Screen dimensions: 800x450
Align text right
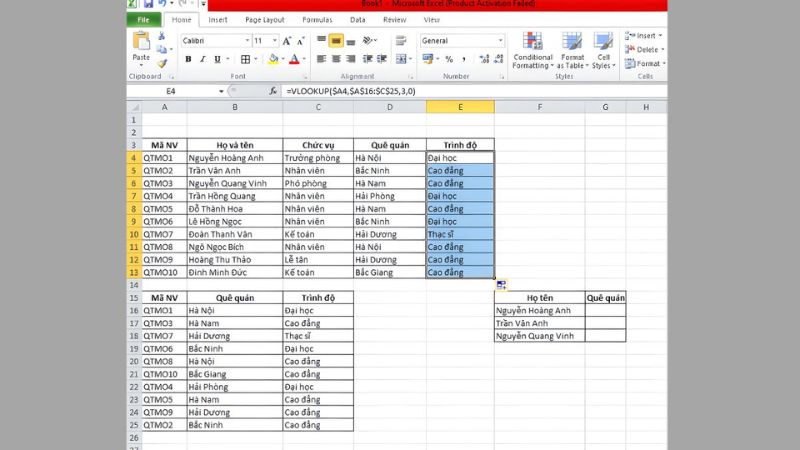tap(351, 59)
